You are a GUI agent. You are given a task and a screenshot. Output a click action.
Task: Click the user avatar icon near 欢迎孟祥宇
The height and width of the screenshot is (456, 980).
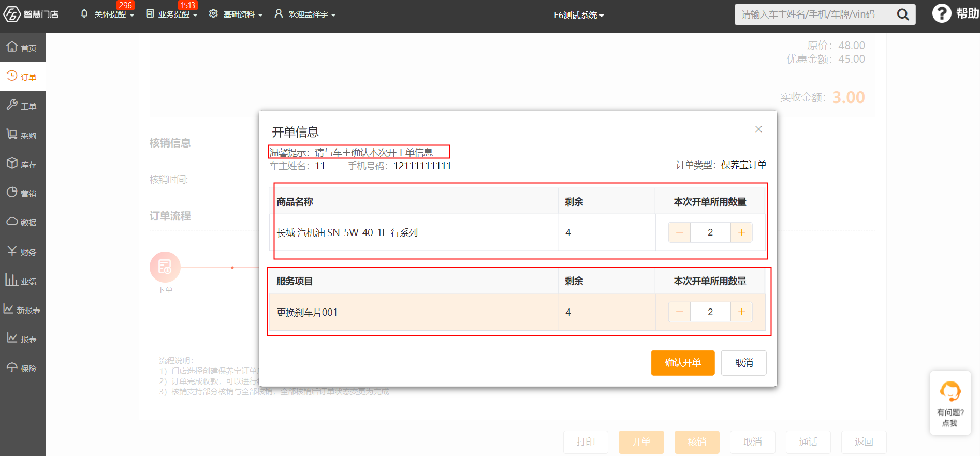(279, 13)
